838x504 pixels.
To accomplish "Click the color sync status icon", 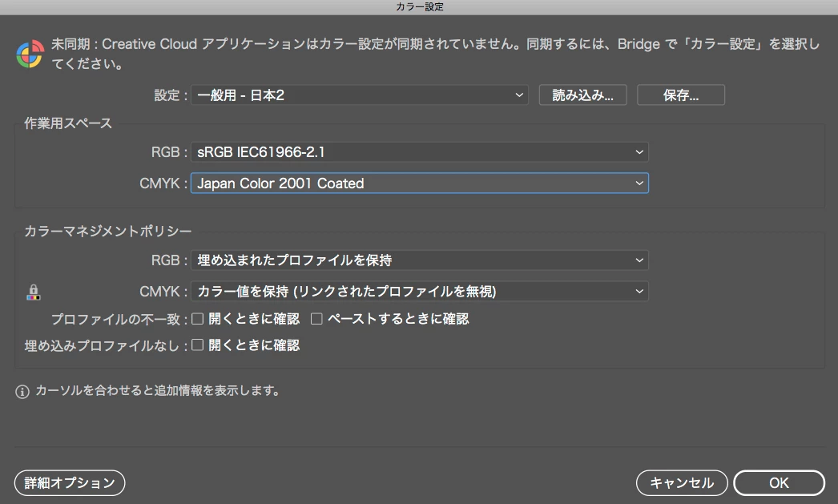I will 30,54.
